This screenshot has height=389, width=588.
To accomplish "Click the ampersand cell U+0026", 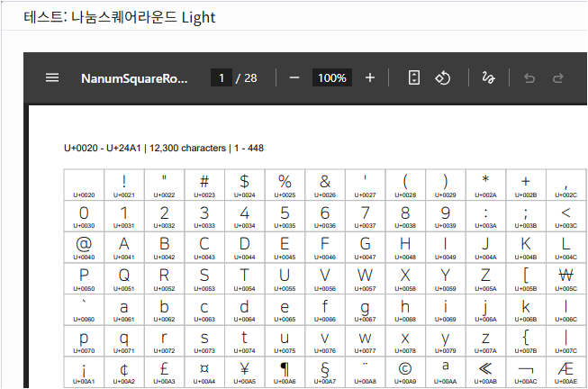I will coord(325,185).
